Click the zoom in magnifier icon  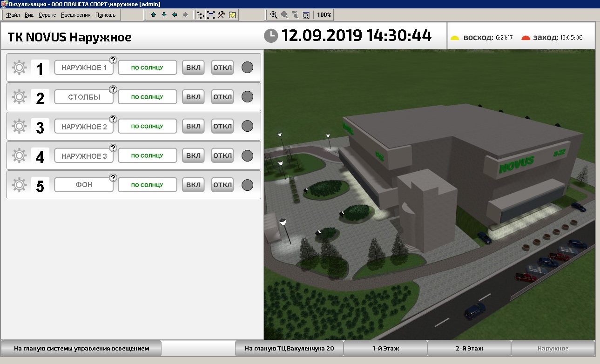(274, 15)
